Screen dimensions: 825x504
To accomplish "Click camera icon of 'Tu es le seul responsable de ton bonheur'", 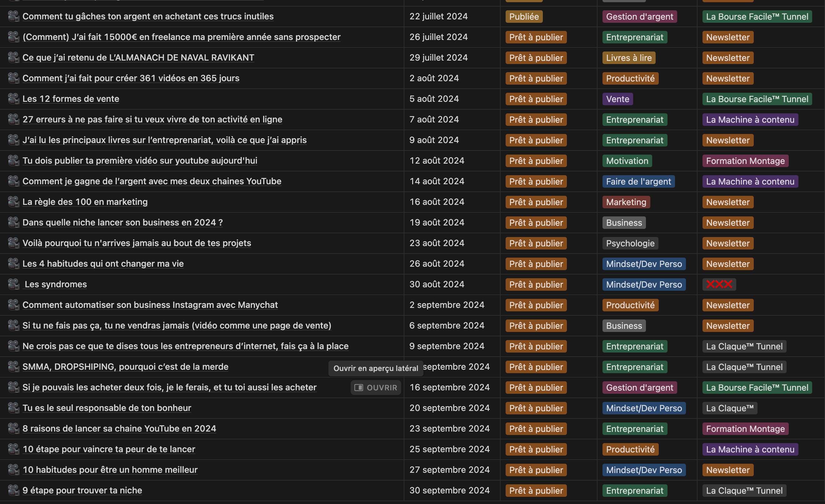I will point(13,408).
